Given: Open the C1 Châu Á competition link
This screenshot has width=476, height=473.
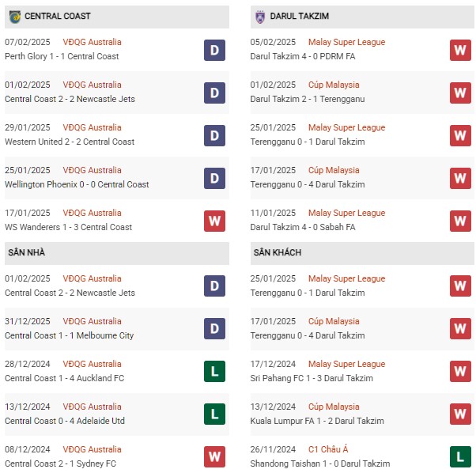Looking at the screenshot, I should 328,449.
